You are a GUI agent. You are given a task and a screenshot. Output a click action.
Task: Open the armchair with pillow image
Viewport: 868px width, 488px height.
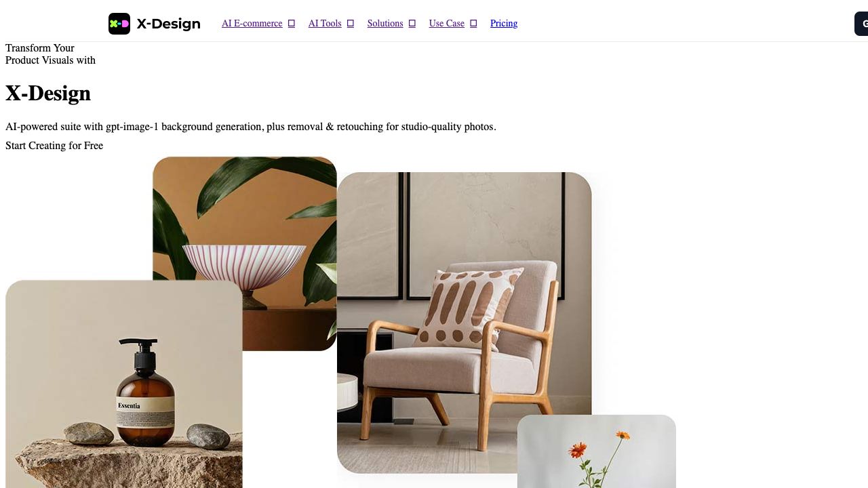click(464, 323)
